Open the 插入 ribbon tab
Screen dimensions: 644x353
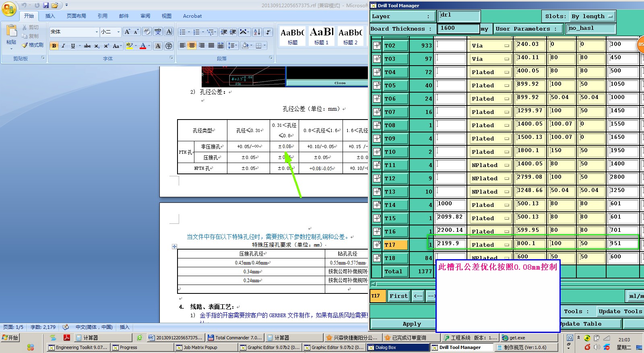tap(50, 16)
